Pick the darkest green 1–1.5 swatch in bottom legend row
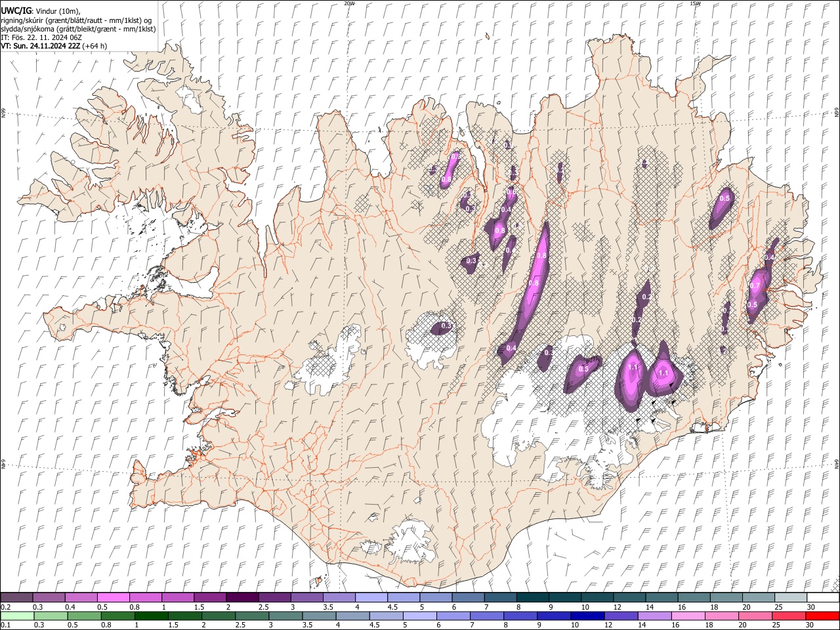 (151, 616)
